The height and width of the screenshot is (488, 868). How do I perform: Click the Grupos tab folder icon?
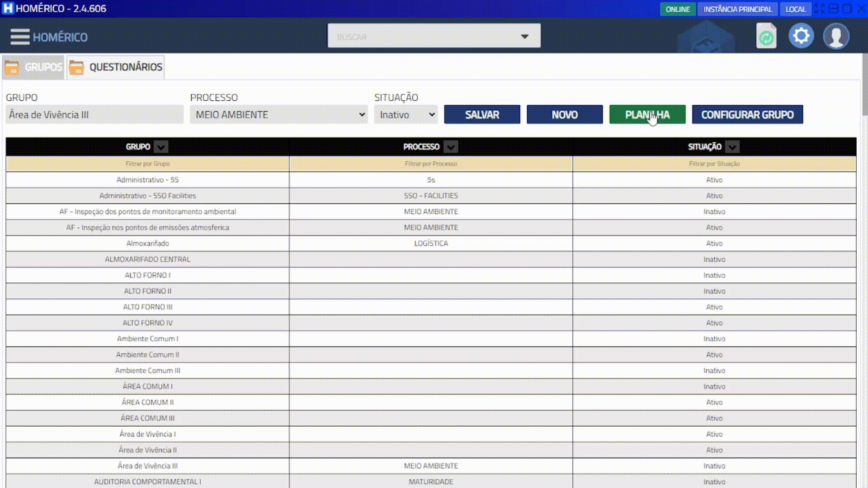click(x=12, y=67)
